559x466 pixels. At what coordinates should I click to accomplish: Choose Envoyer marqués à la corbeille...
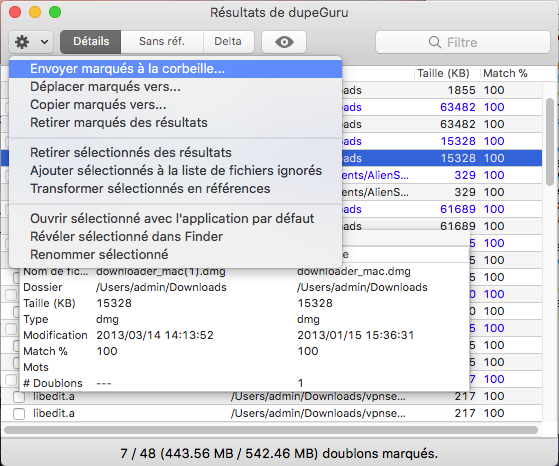(x=175, y=69)
